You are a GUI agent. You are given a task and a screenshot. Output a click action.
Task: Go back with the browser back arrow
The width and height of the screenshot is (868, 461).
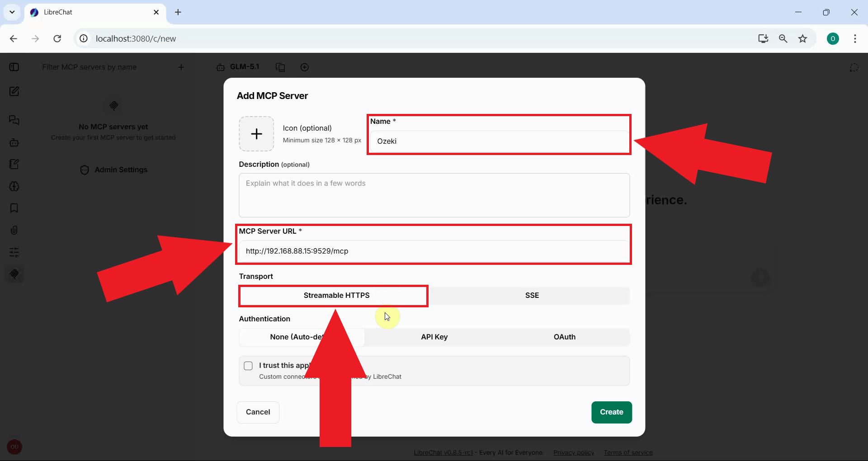tap(14, 39)
